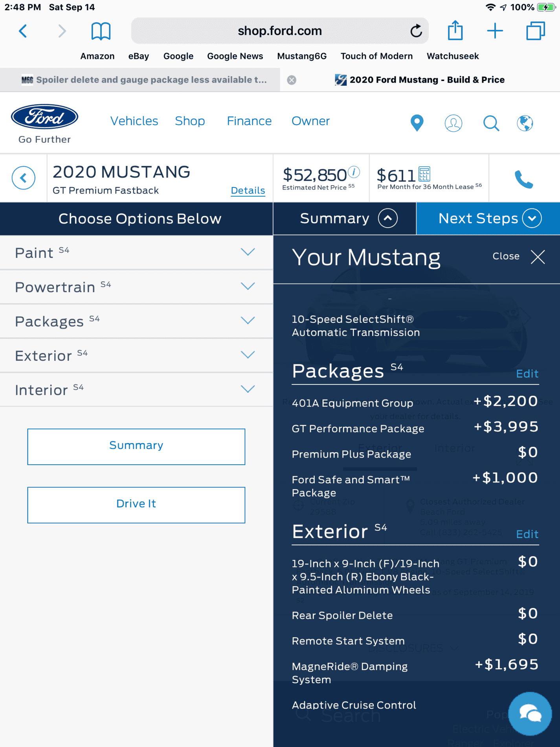Expand the Paint options section
Image resolution: width=560 pixels, height=747 pixels.
(x=136, y=252)
